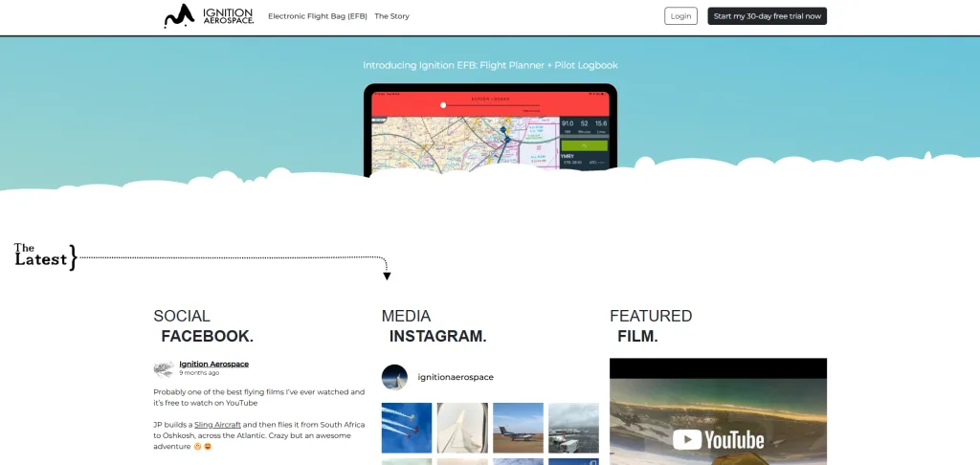Screen dimensions: 980x465
Task: Open the parked propeller plane Instagram photo
Action: tap(518, 428)
